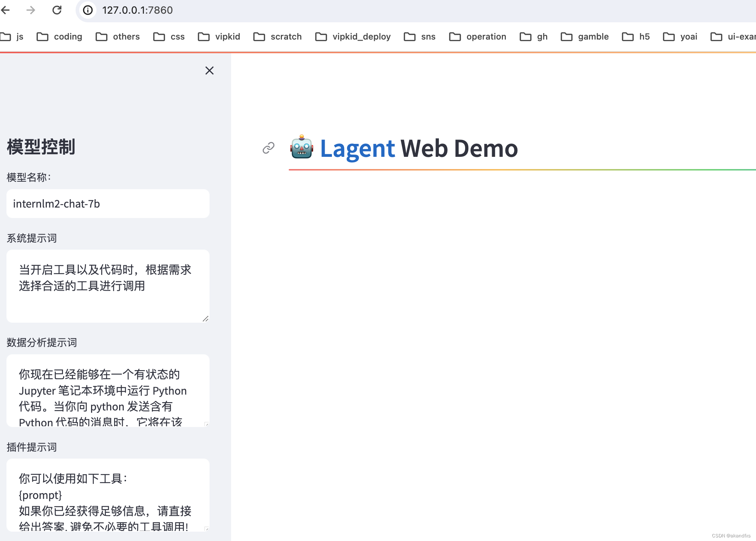Image resolution: width=756 pixels, height=541 pixels.
Task: Open the ui-exam bookmarks folder
Action: coord(733,37)
